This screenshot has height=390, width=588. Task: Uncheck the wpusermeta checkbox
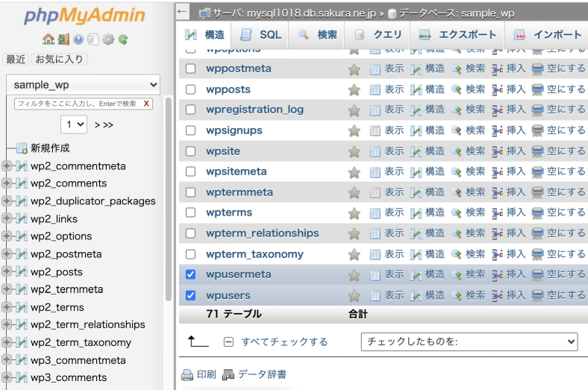click(190, 274)
